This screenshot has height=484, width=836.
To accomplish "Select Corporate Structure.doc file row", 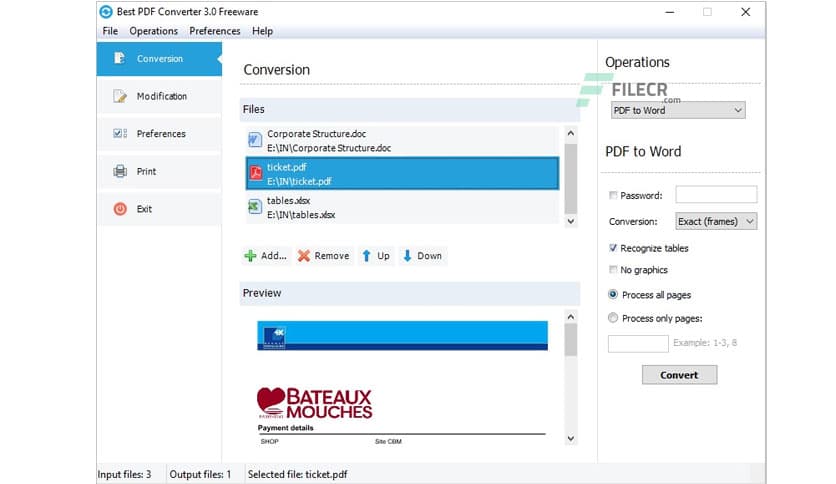I will click(x=403, y=141).
